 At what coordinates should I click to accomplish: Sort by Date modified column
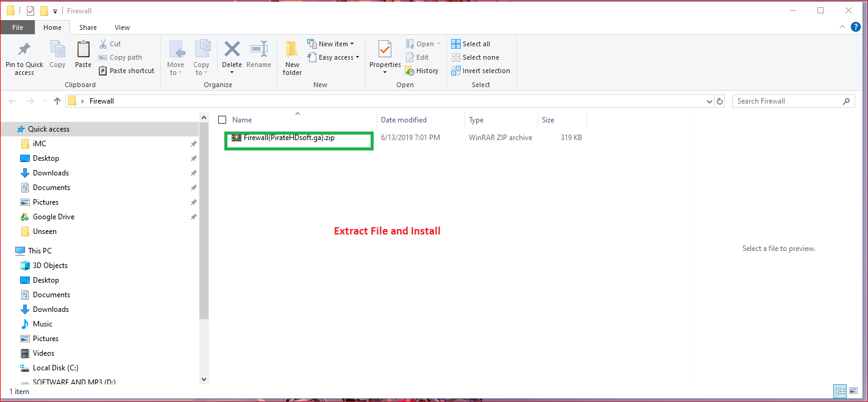404,120
